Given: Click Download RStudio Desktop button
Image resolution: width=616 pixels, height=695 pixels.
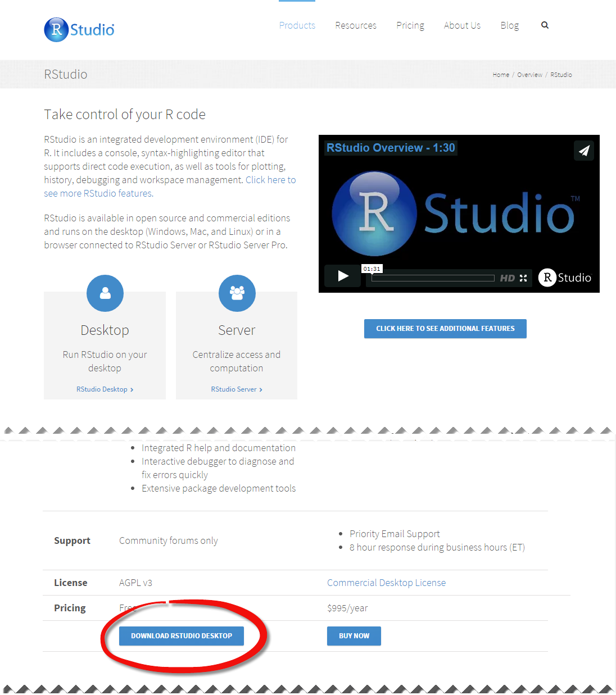Looking at the screenshot, I should pos(182,636).
